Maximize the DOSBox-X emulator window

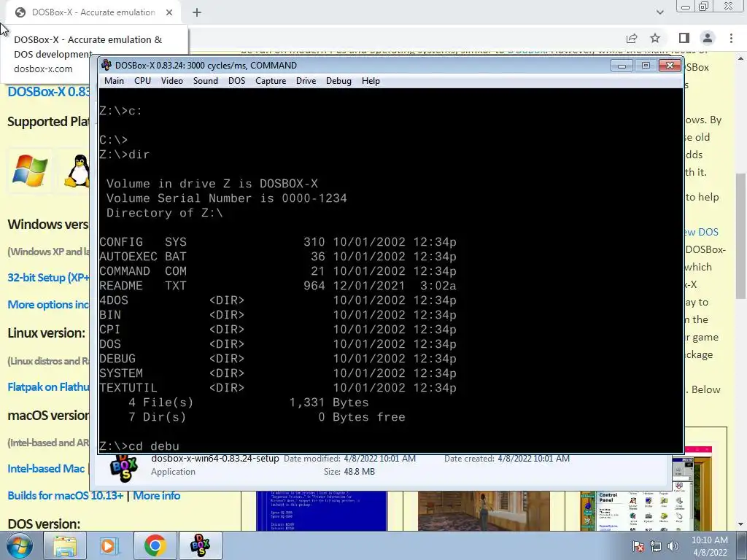[646, 65]
